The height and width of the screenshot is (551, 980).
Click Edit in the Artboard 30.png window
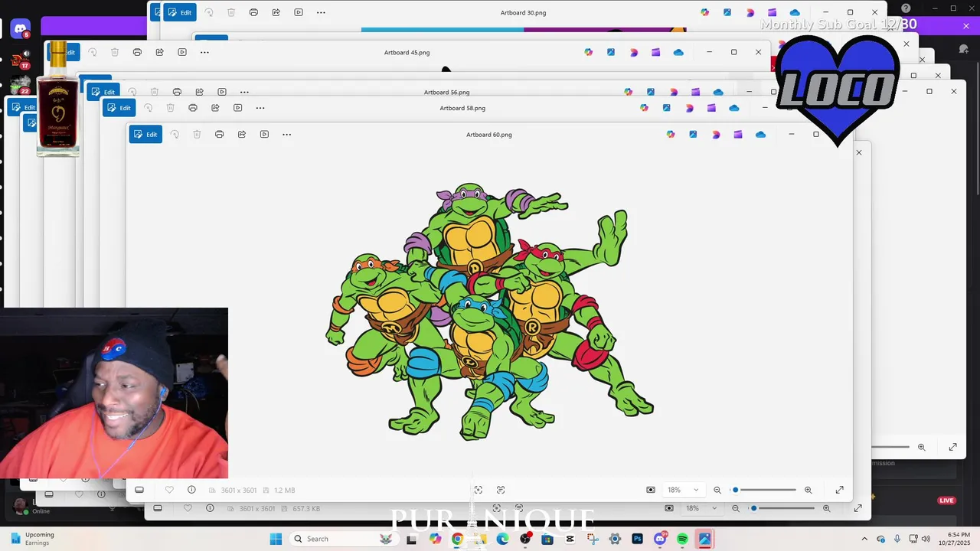point(180,12)
